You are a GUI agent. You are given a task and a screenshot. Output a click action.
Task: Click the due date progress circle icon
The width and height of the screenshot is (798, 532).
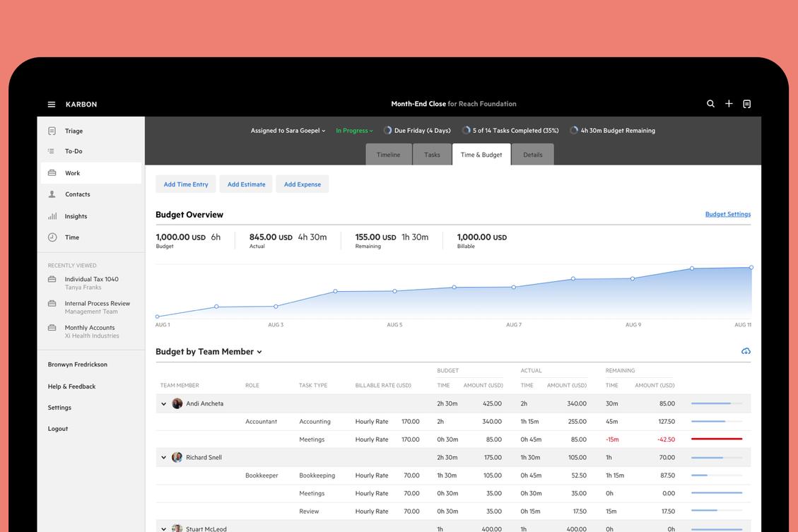[387, 130]
